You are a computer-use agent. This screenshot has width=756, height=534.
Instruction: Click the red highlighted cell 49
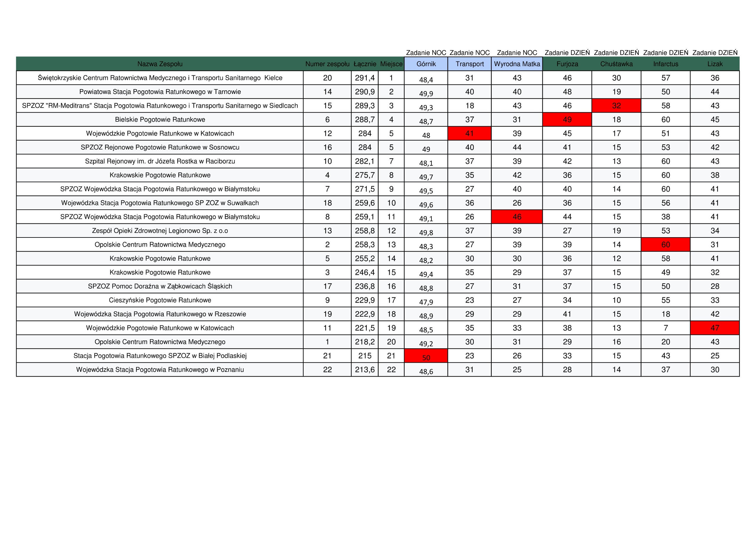(x=567, y=120)
